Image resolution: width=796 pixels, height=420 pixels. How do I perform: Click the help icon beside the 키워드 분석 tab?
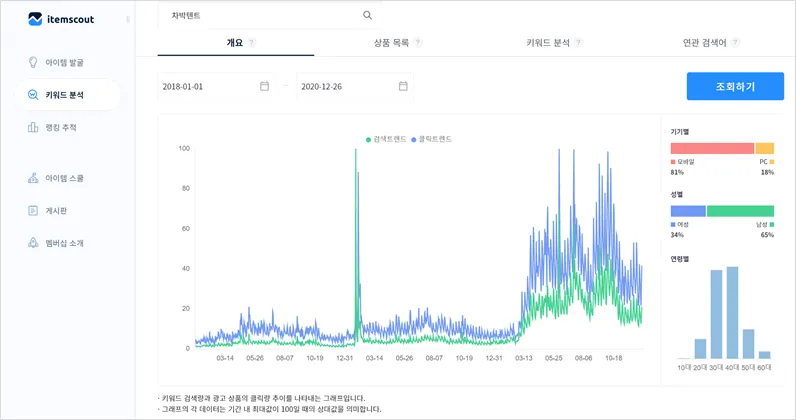[x=579, y=43]
